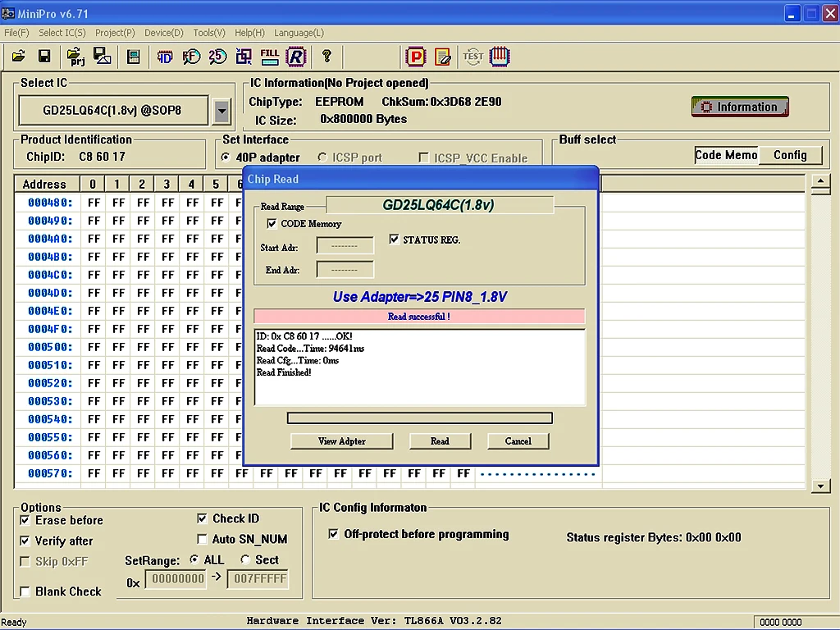Click the question mark help icon
Viewport: 840px width, 630px height.
coord(326,56)
